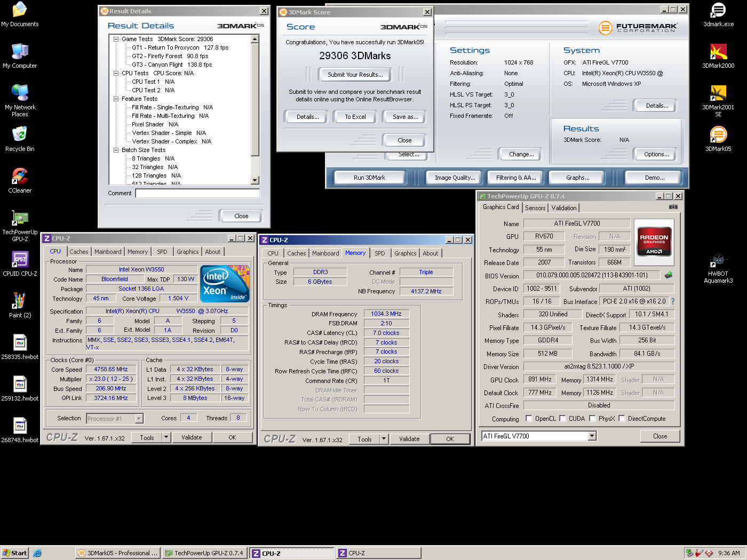
Task: Click GPU-Z BIOS save icon
Action: tap(669, 275)
